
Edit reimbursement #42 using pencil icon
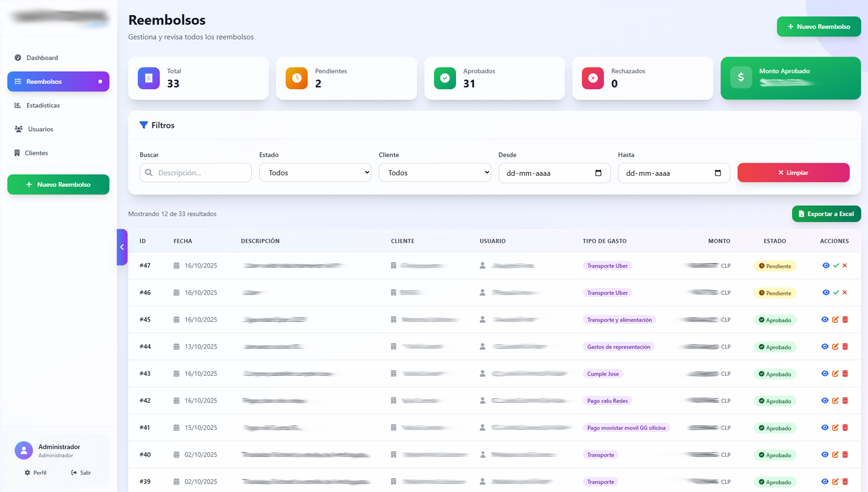(835, 400)
